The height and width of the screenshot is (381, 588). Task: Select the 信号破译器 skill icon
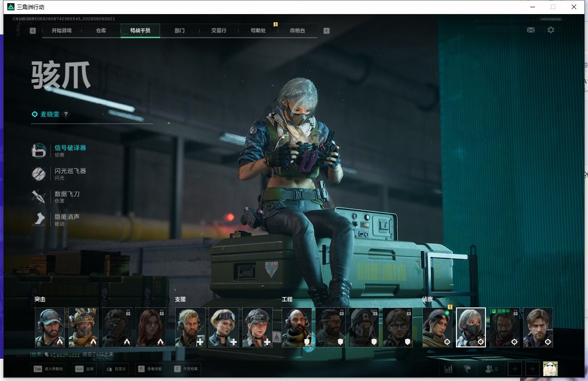39,151
